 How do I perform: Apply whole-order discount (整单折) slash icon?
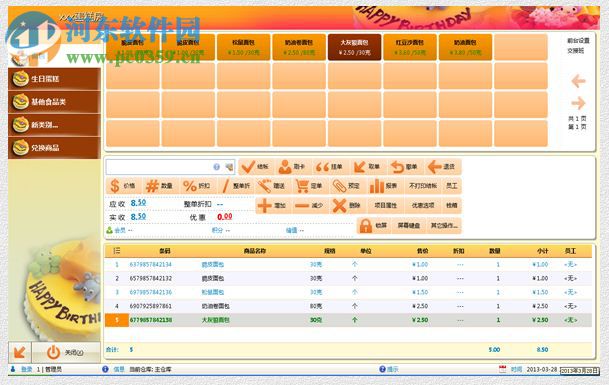tap(225, 186)
